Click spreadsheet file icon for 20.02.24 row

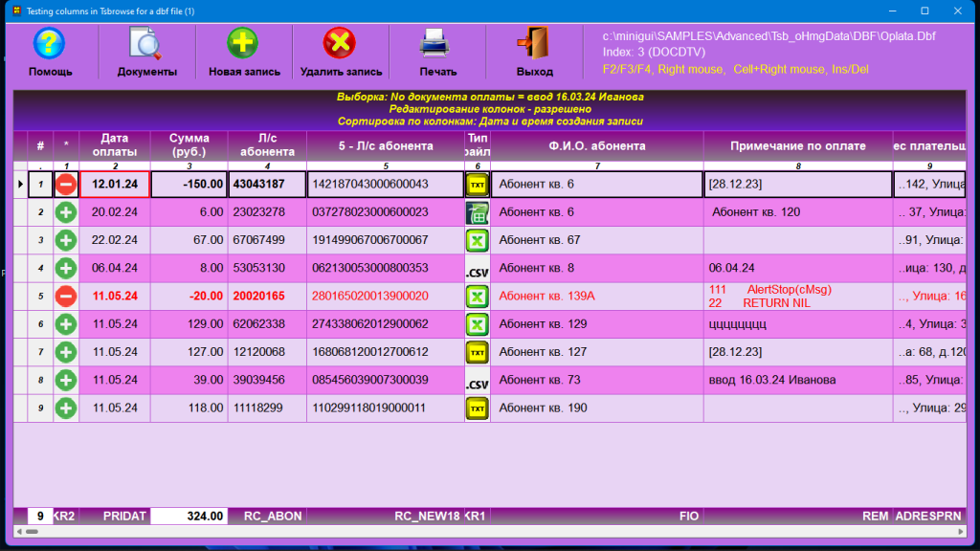[478, 212]
